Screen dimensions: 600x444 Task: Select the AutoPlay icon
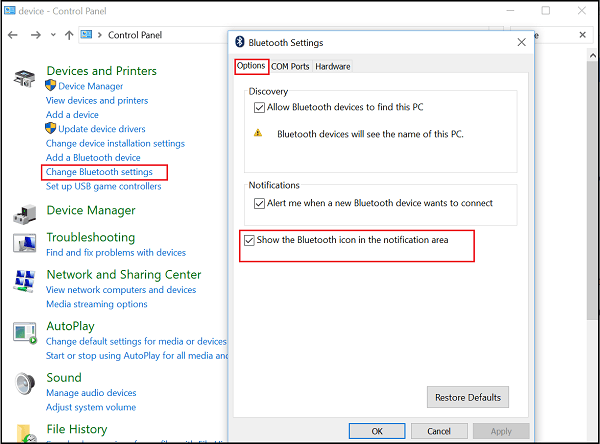[x=25, y=333]
